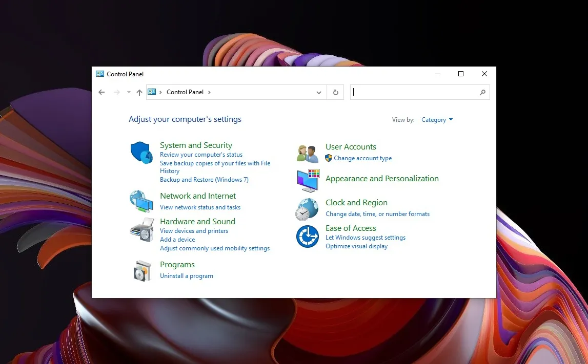Open the recent locations dropdown arrow
The height and width of the screenshot is (364, 588).
point(129,93)
